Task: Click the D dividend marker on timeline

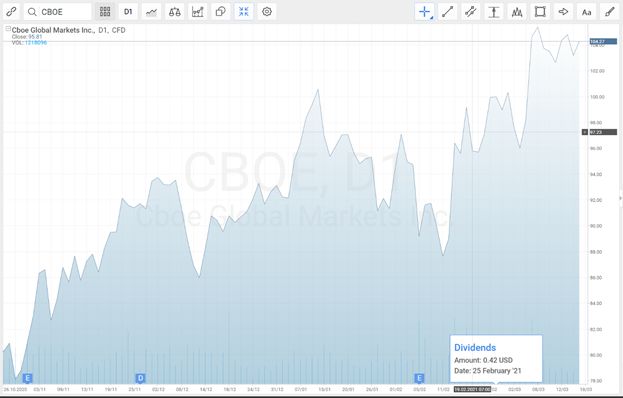Action: coord(140,378)
